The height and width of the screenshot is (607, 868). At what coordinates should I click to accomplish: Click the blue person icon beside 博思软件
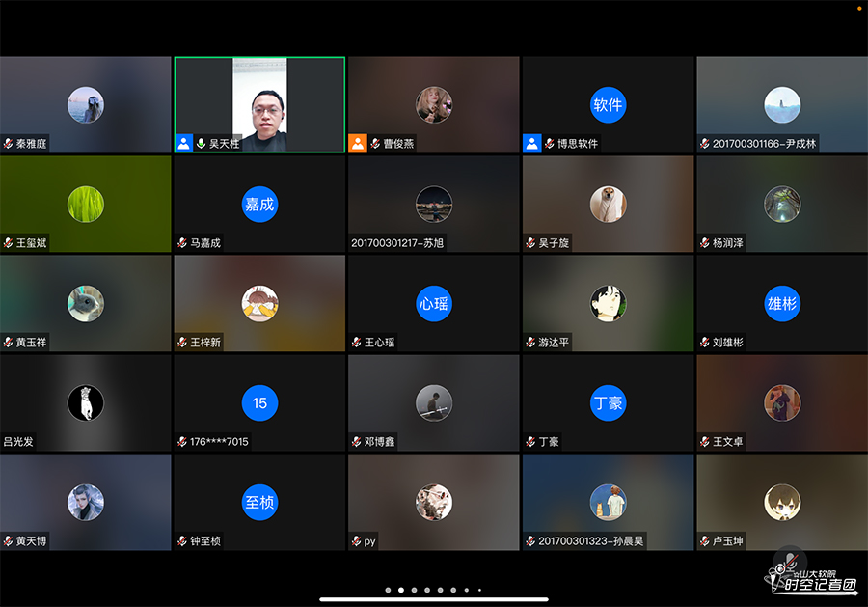531,143
